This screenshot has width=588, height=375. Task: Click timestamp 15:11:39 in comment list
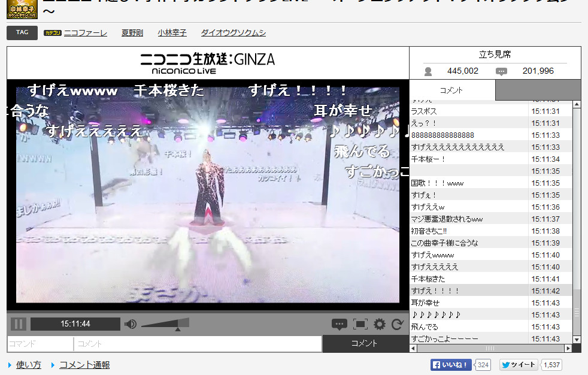click(545, 243)
